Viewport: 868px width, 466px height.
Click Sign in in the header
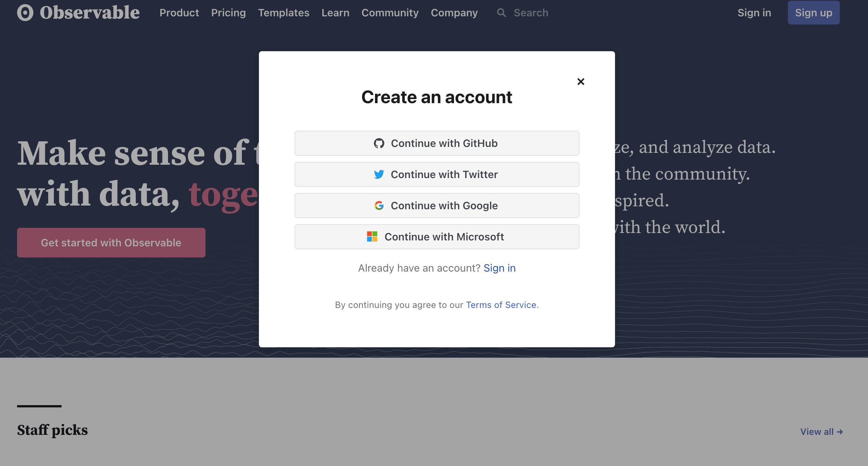(754, 13)
